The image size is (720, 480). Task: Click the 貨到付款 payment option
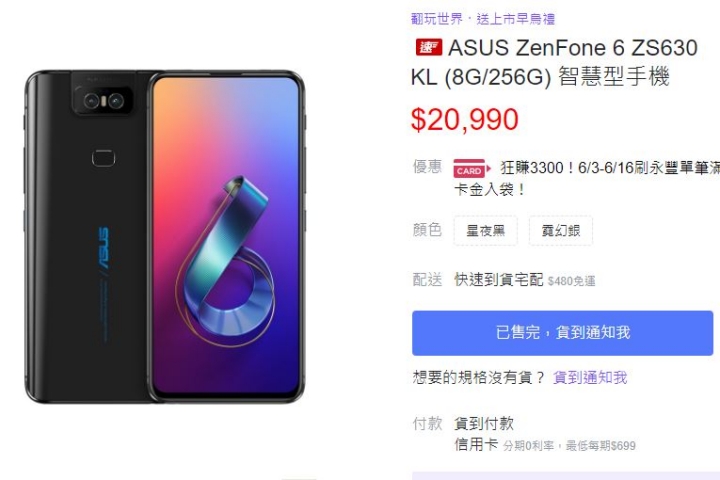[x=484, y=424]
